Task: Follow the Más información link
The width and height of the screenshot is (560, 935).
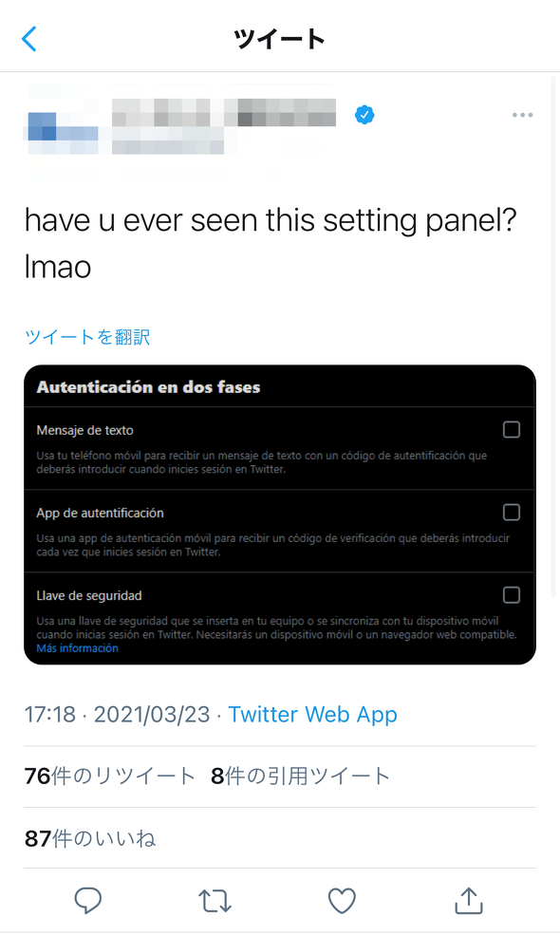Action: tap(77, 648)
